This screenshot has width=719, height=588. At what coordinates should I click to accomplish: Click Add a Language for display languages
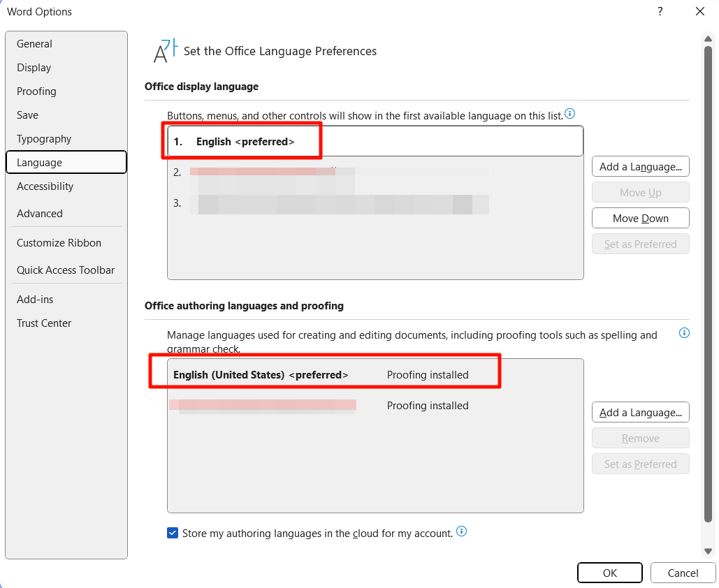click(640, 166)
